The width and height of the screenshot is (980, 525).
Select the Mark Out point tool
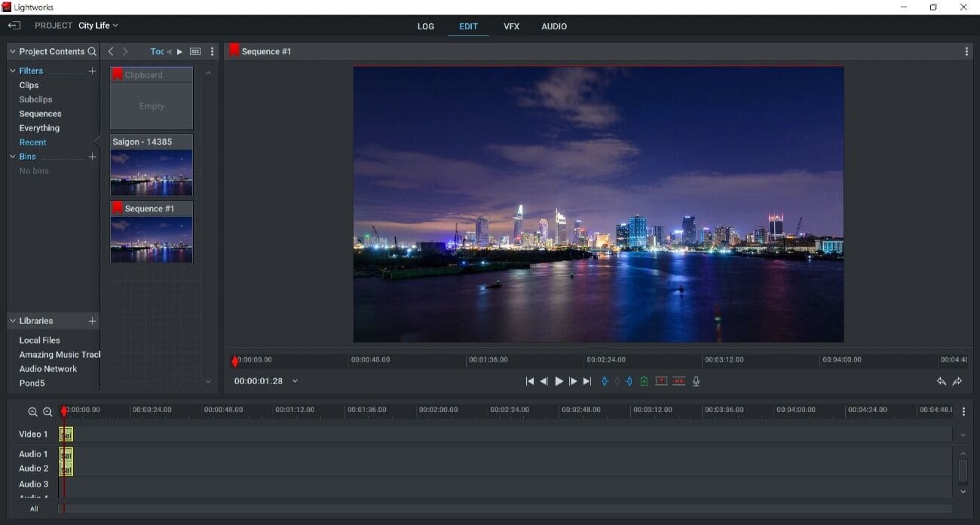click(x=629, y=381)
